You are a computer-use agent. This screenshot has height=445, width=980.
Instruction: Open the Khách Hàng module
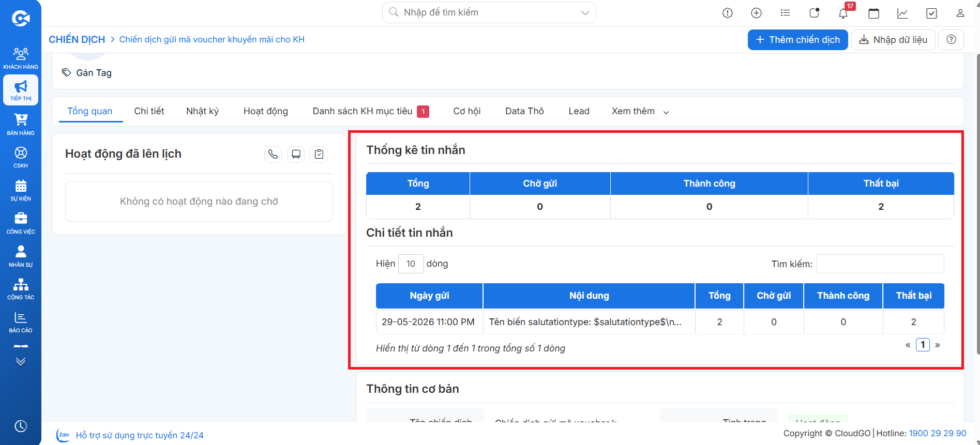click(x=21, y=58)
